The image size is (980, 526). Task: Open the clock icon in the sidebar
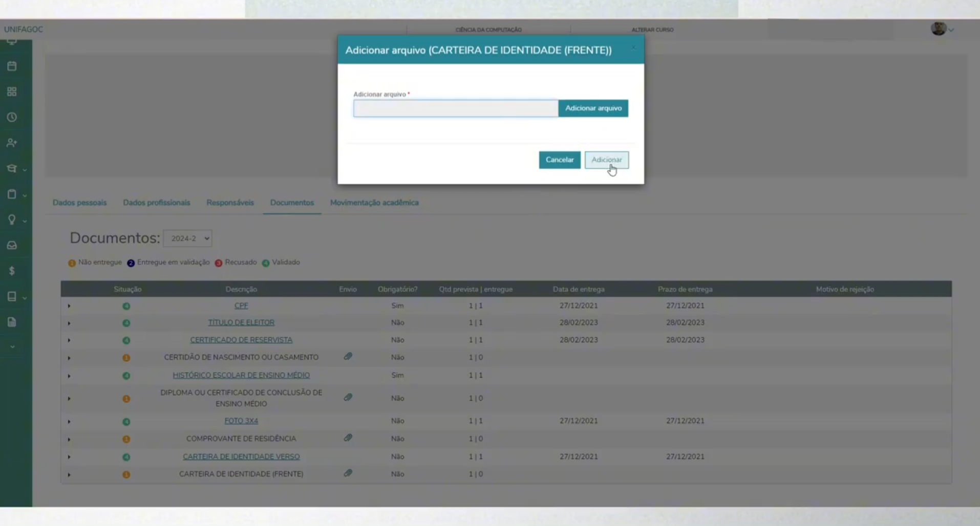point(12,117)
